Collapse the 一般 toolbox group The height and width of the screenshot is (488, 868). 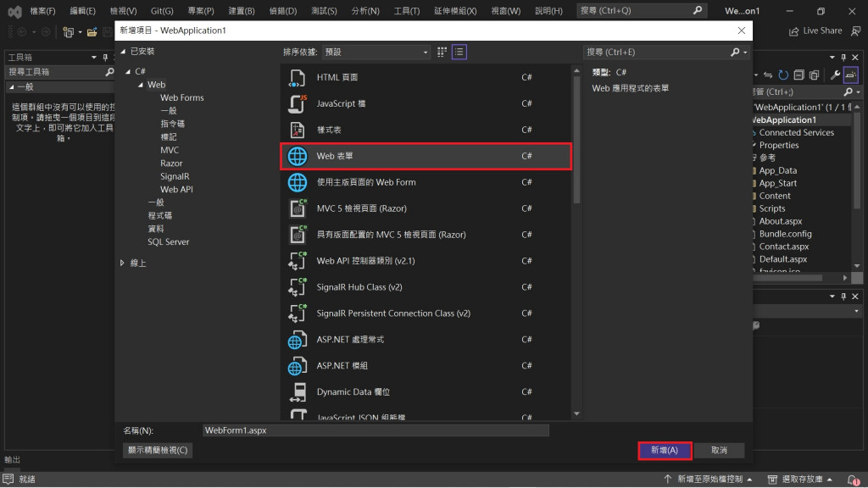[x=11, y=87]
